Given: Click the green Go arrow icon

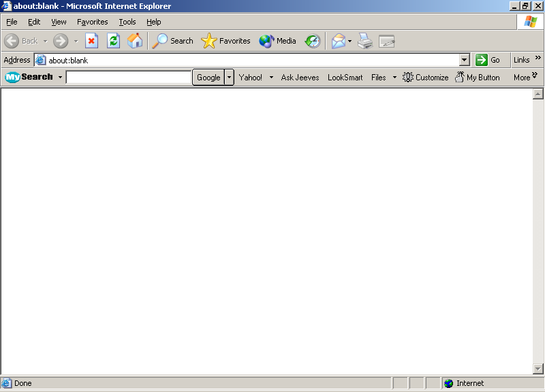Looking at the screenshot, I should 482,60.
